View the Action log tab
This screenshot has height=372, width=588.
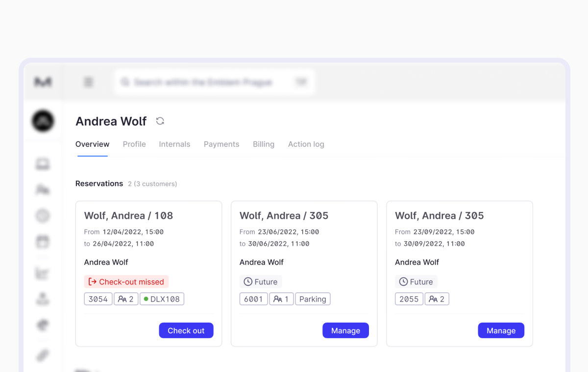coord(306,144)
